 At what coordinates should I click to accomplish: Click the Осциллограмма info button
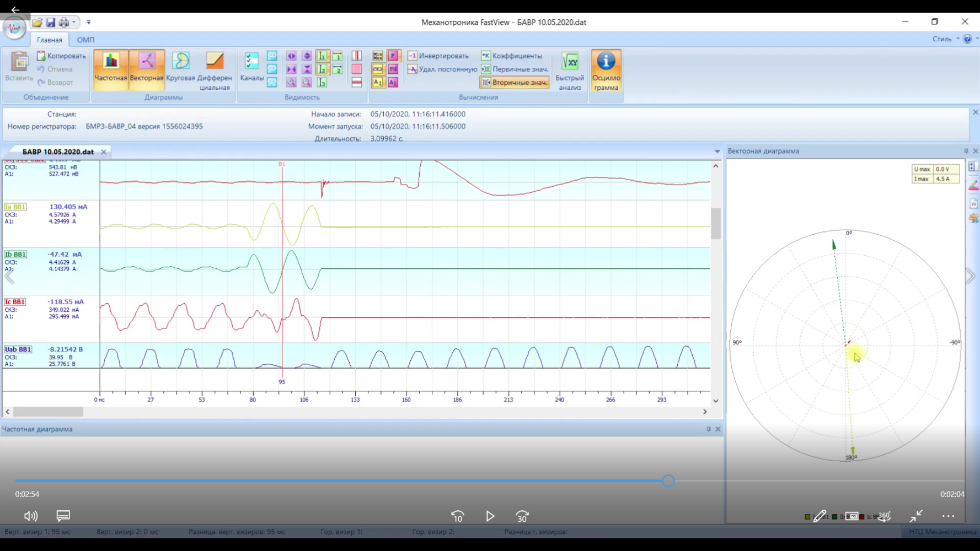coord(606,70)
